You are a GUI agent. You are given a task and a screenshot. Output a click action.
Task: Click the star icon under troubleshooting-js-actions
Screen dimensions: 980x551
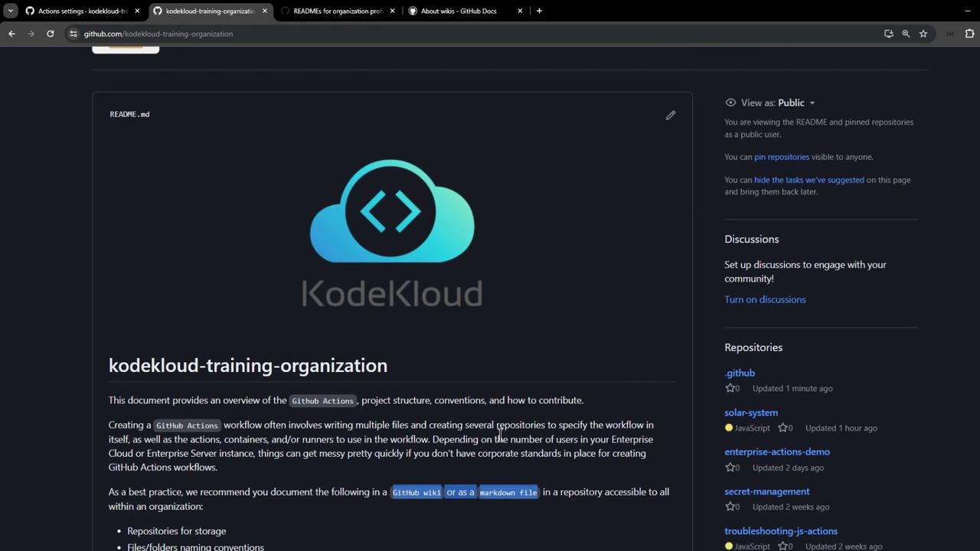point(782,546)
